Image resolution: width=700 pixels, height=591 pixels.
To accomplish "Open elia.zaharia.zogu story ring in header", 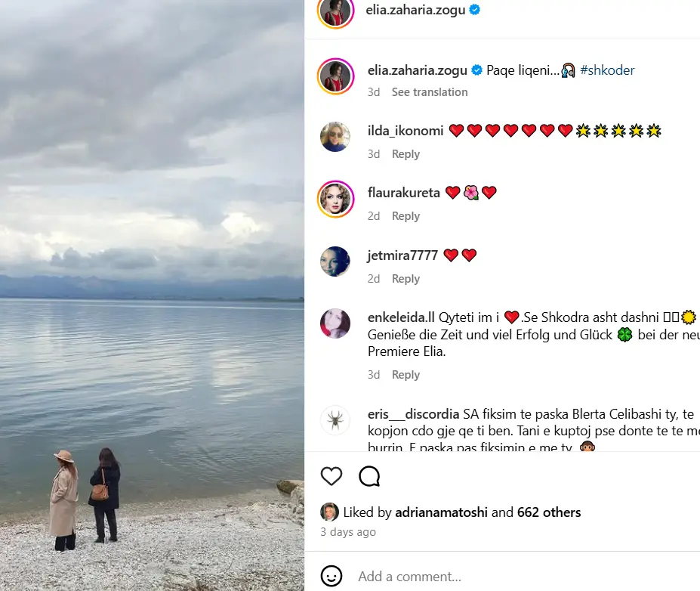I will click(x=336, y=11).
